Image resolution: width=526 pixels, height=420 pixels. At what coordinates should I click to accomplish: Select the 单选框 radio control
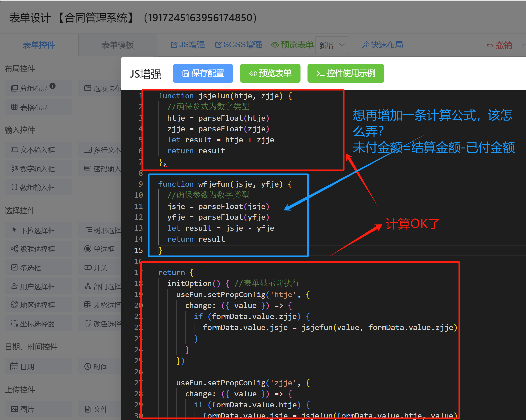click(x=100, y=249)
